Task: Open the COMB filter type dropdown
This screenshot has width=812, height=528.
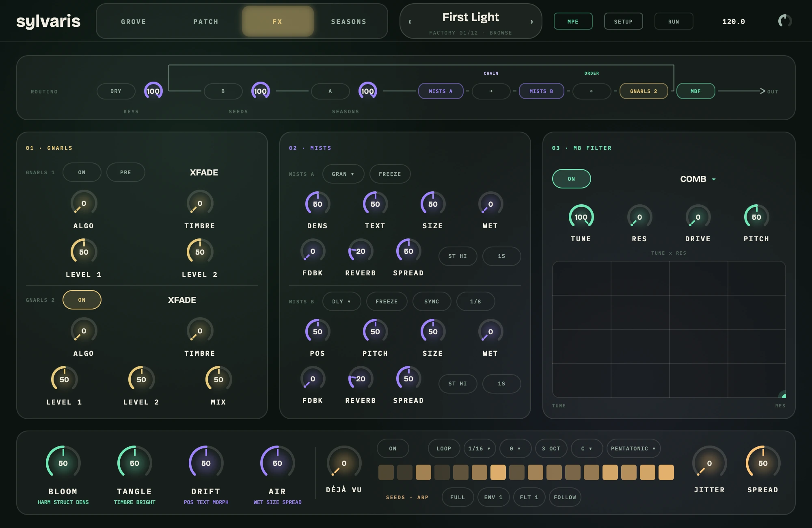Action: (x=698, y=179)
